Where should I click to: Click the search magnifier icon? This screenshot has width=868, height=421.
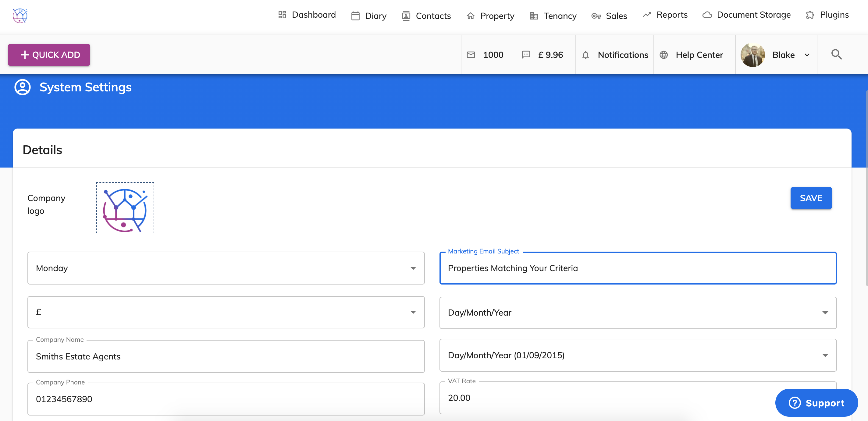pyautogui.click(x=836, y=55)
